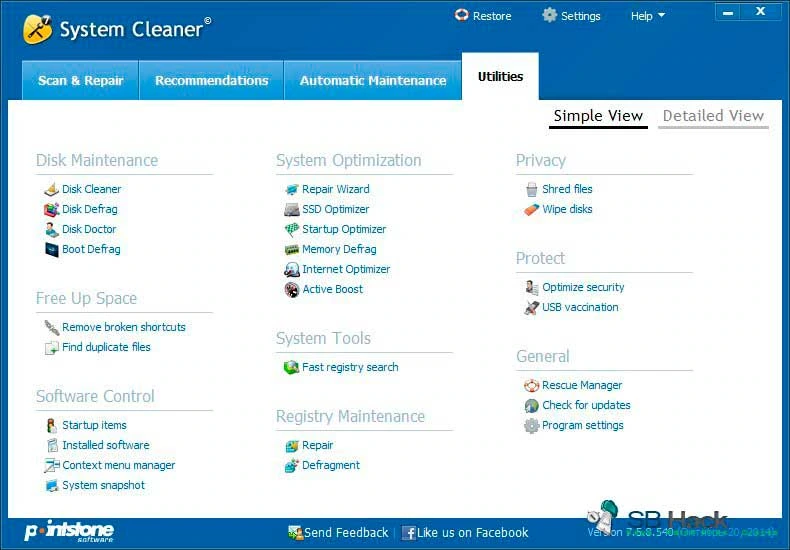Click the Program settings gear icon

tap(532, 426)
